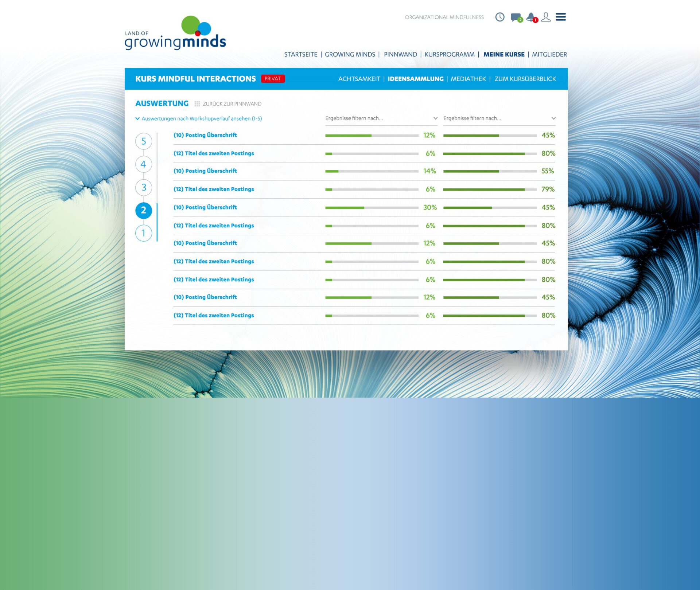The width and height of the screenshot is (700, 590).
Task: Click the red PRIVAT badge
Action: coord(273,79)
